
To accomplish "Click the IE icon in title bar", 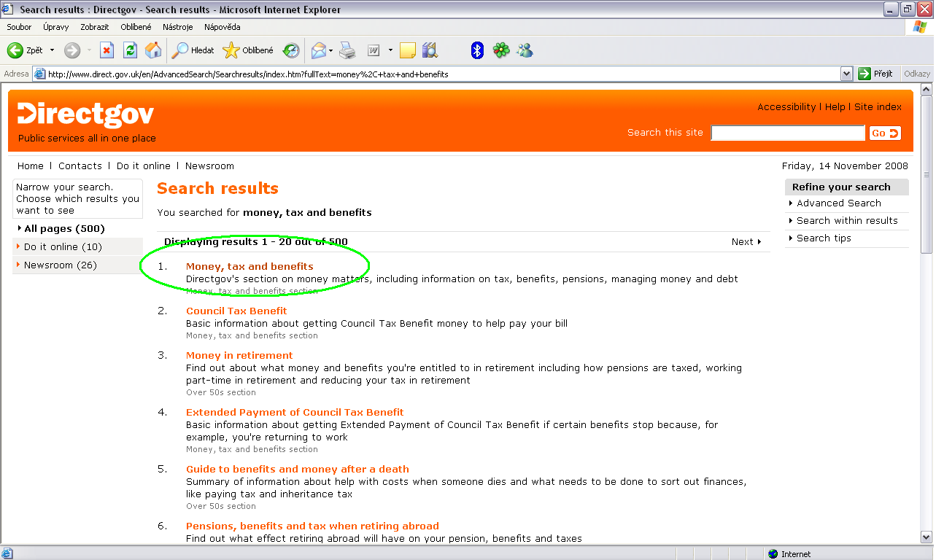I will [9, 9].
